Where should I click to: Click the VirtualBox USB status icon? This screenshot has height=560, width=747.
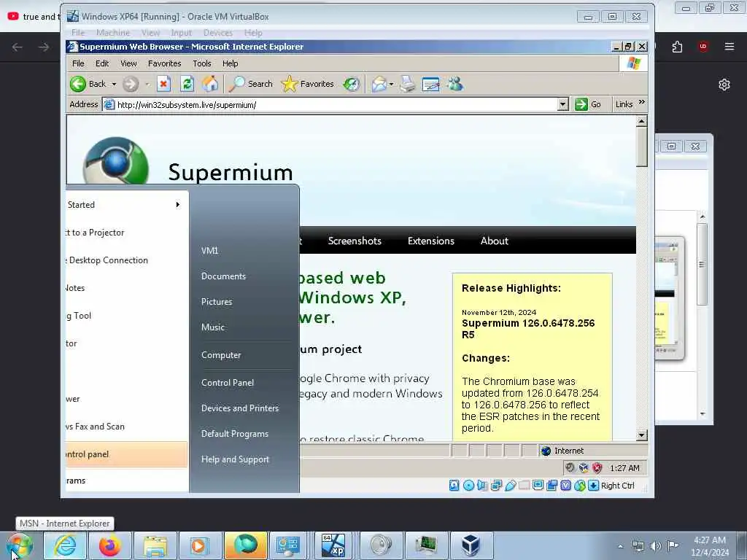point(510,485)
